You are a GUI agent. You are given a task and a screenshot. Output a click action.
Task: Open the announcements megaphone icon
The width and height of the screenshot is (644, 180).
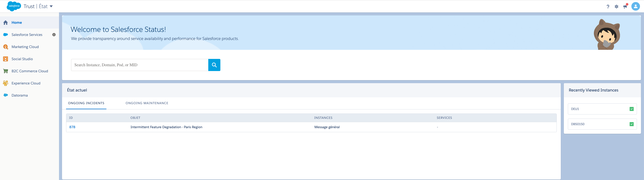tap(625, 7)
